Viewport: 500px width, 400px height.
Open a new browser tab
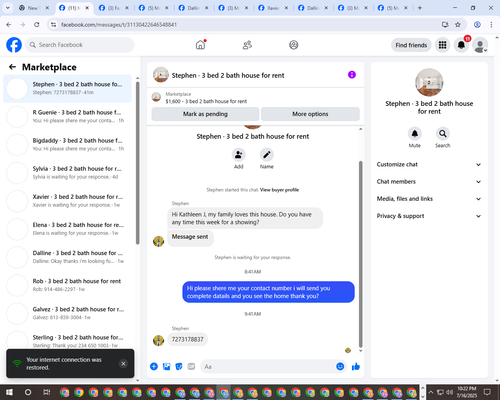tap(420, 8)
